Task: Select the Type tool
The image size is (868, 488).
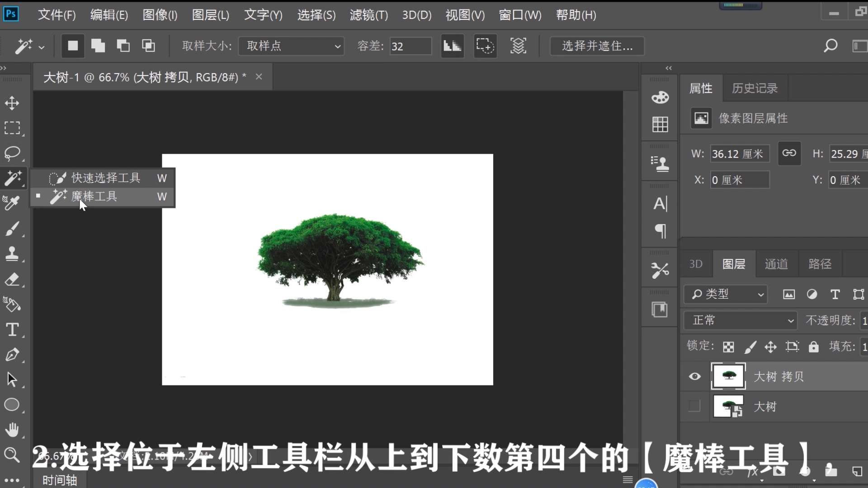Action: [x=12, y=330]
